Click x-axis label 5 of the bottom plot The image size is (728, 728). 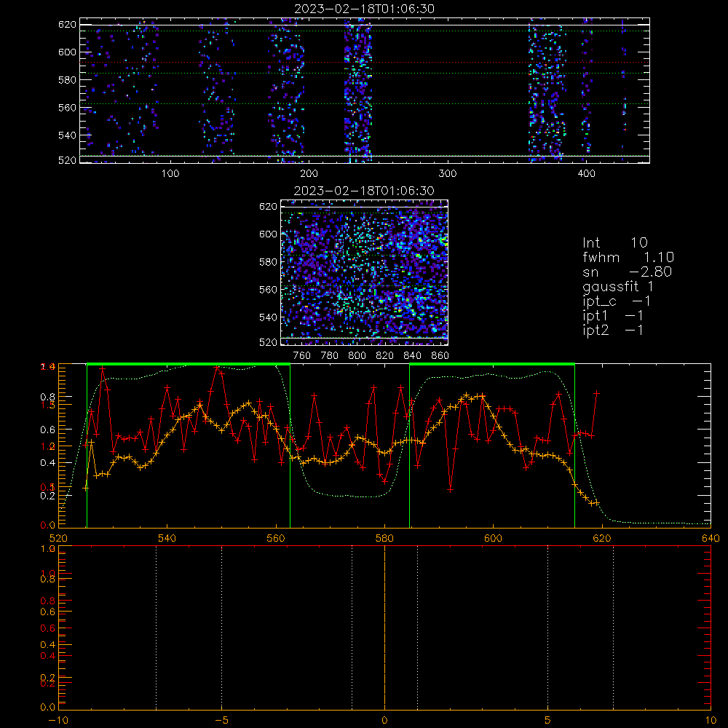[x=548, y=720]
